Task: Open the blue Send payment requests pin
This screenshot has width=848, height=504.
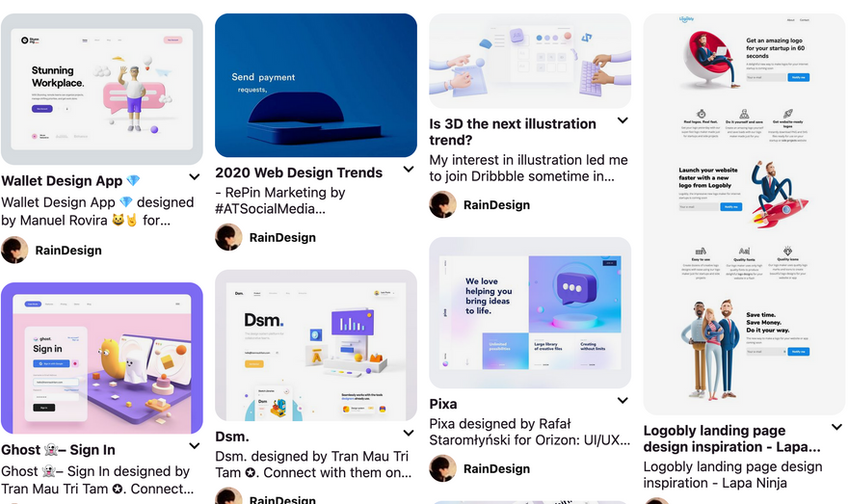Action: tap(316, 86)
